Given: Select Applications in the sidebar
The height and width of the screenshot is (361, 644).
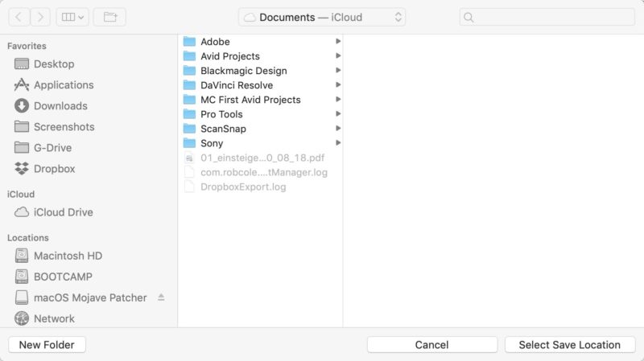Looking at the screenshot, I should 64,85.
